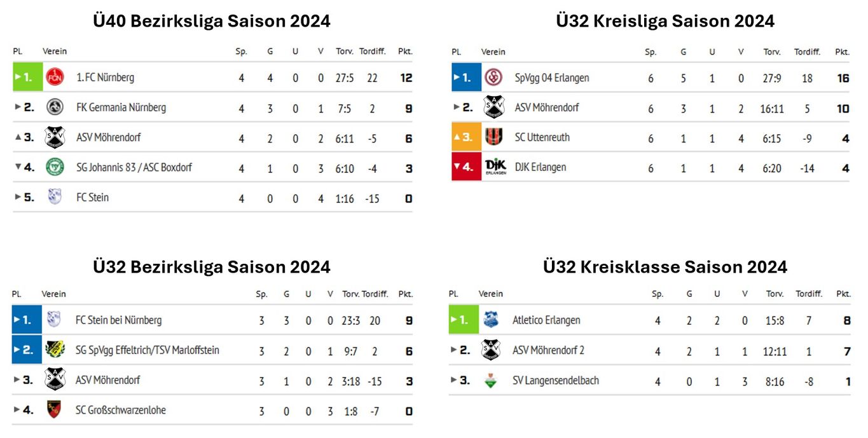
Task: Click the SG Johannis 83 green crest
Action: coord(55,167)
